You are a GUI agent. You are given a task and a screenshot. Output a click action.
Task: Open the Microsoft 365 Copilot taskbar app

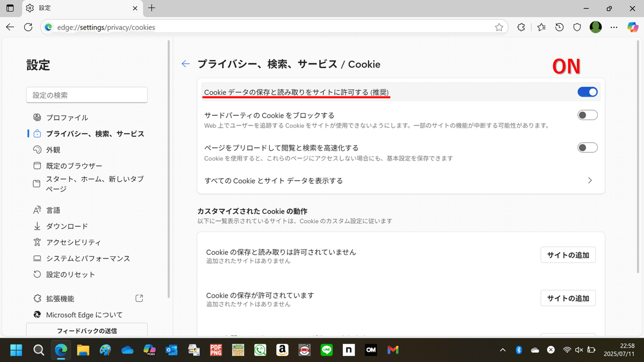[150, 350]
